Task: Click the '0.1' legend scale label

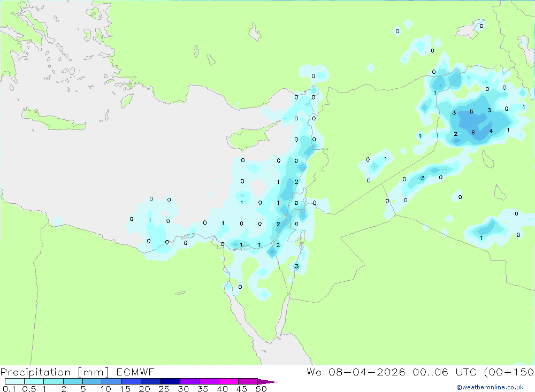Action: coord(9,389)
